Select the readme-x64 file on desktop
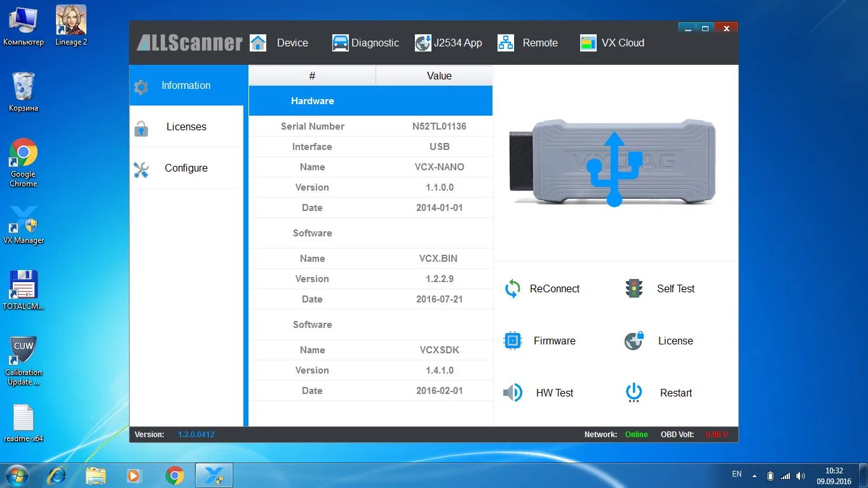This screenshot has width=868, height=488. 24,423
